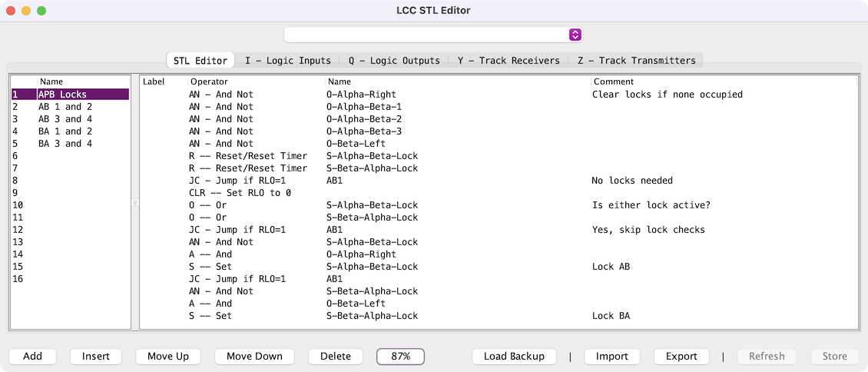Click the 87% usage indicator
Screen dimensions: 868x372
[x=400, y=357]
